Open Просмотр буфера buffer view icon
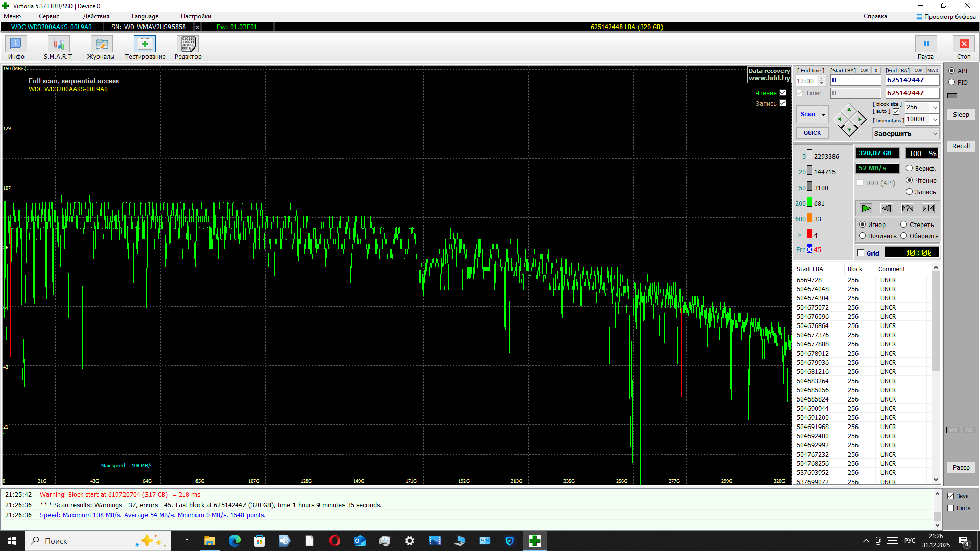Screen dimensions: 980x551 click(x=919, y=17)
